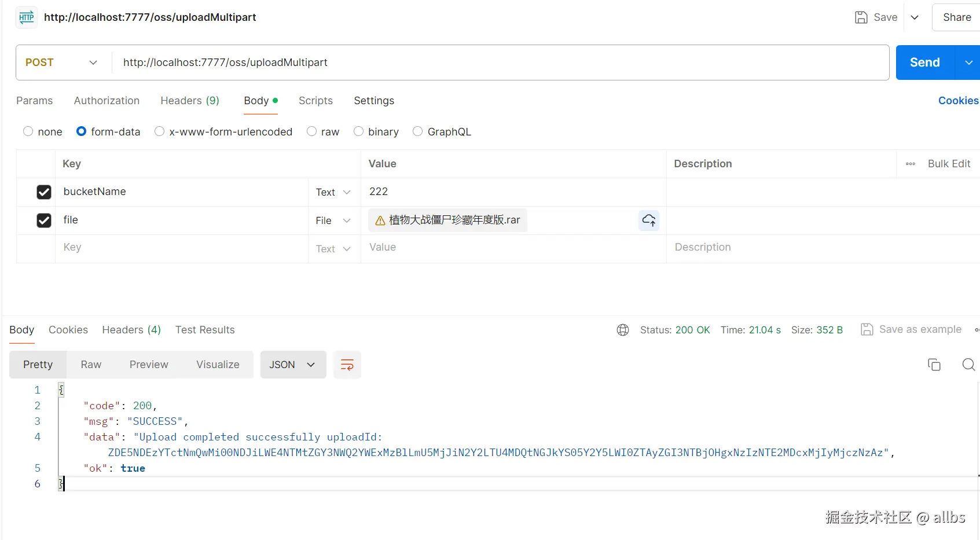Screen dimensions: 980x540
Task: Click the "ok": true line
Action: [x=114, y=468]
